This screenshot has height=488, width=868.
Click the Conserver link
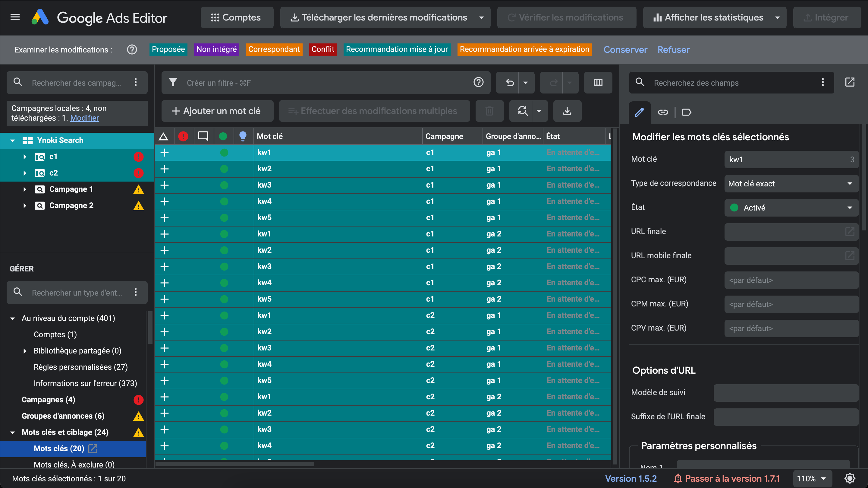pyautogui.click(x=625, y=49)
